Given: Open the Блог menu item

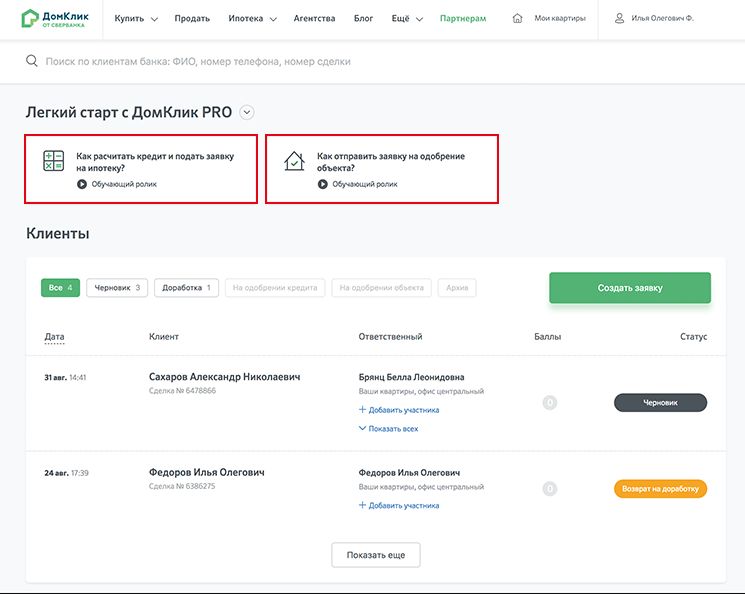Looking at the screenshot, I should coord(363,19).
